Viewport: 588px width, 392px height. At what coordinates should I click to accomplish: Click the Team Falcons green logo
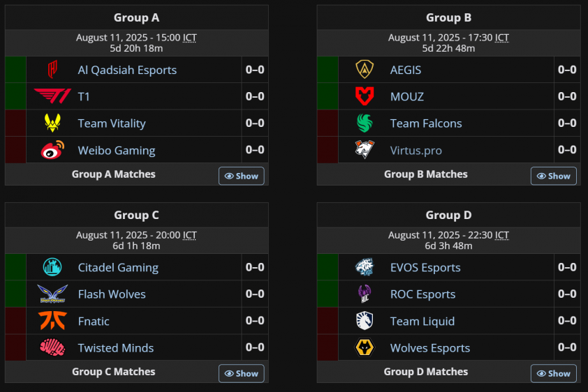[365, 123]
